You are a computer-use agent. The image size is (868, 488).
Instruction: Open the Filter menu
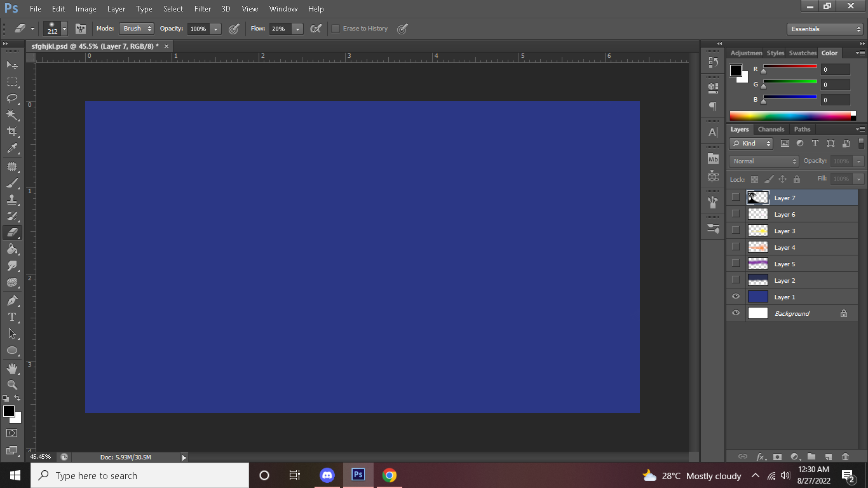203,9
